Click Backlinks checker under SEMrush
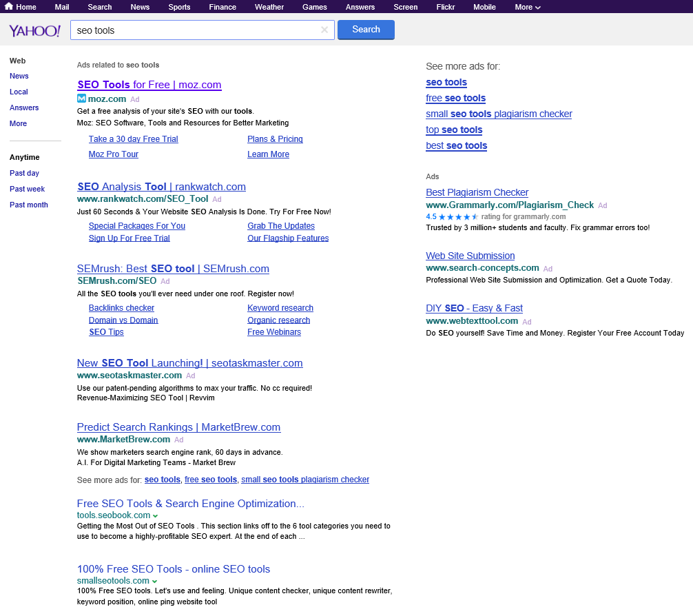693x616 pixels. coord(121,308)
